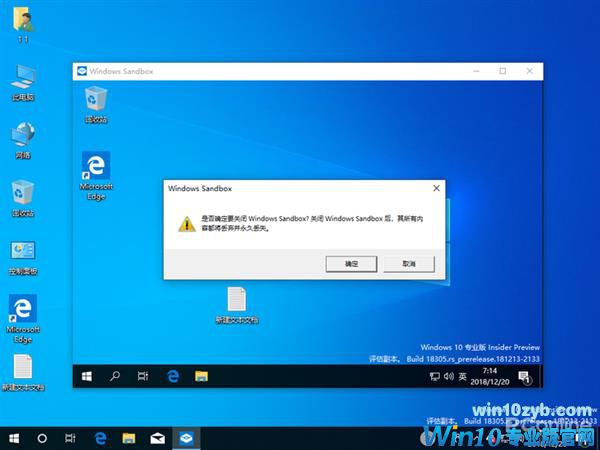Open the Sandbox Start menu

87,377
